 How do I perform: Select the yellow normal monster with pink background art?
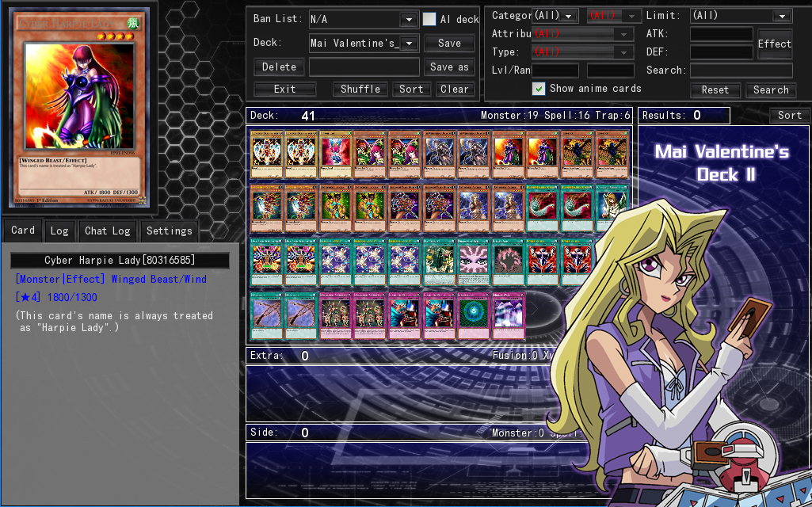[335, 154]
